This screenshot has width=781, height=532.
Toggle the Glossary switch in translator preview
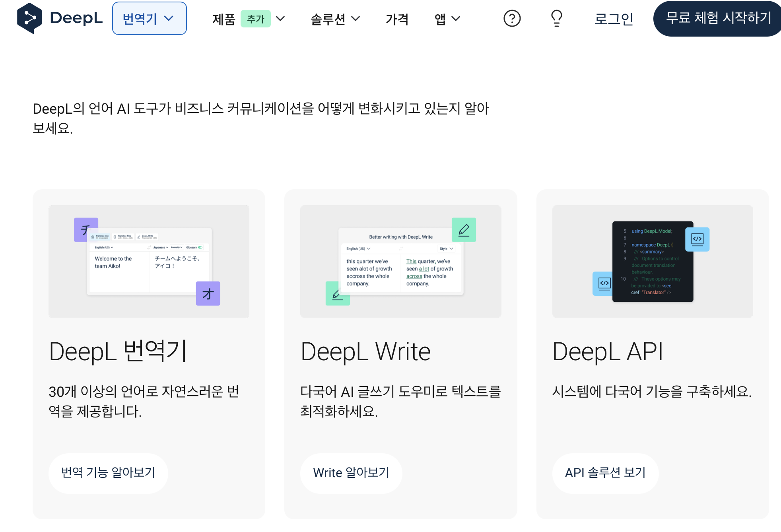pyautogui.click(x=200, y=247)
